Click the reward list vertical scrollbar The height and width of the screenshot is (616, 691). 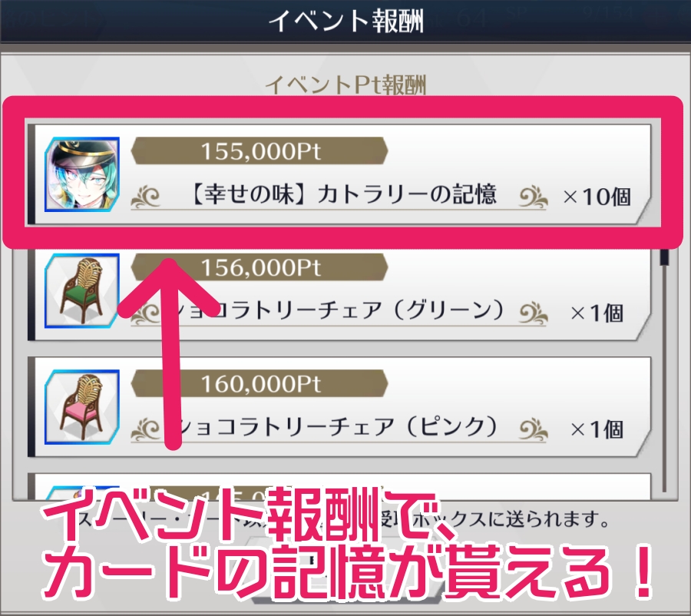[664, 370]
